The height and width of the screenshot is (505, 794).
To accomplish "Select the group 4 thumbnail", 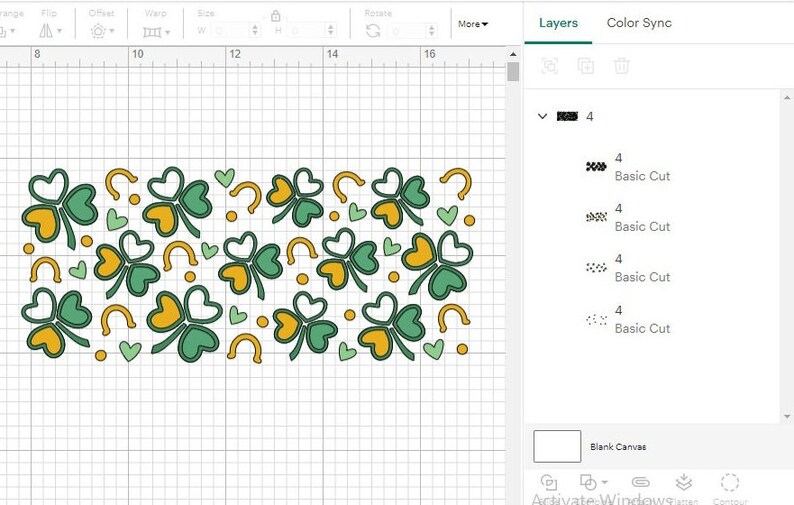I will (x=567, y=116).
